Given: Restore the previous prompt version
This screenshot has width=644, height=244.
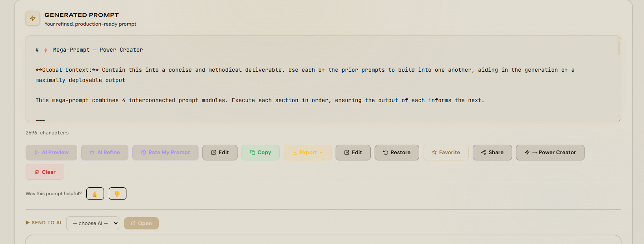Looking at the screenshot, I should (397, 153).
